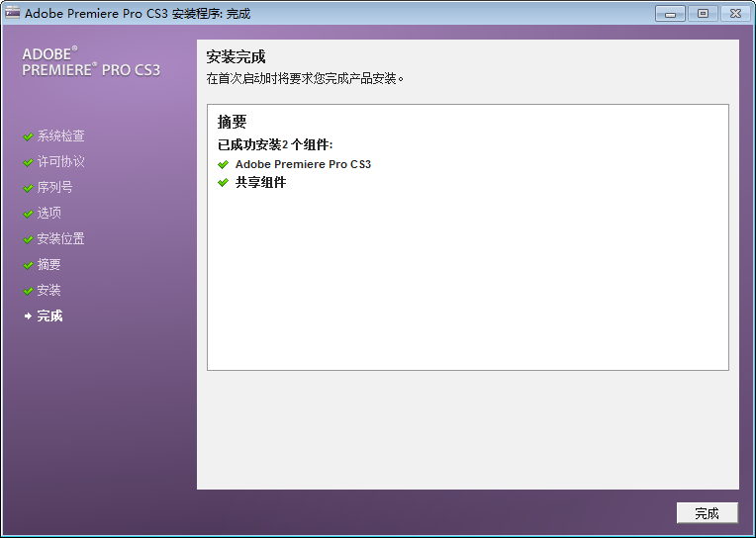Click the checkmark icon next to 许可协议

coord(28,162)
